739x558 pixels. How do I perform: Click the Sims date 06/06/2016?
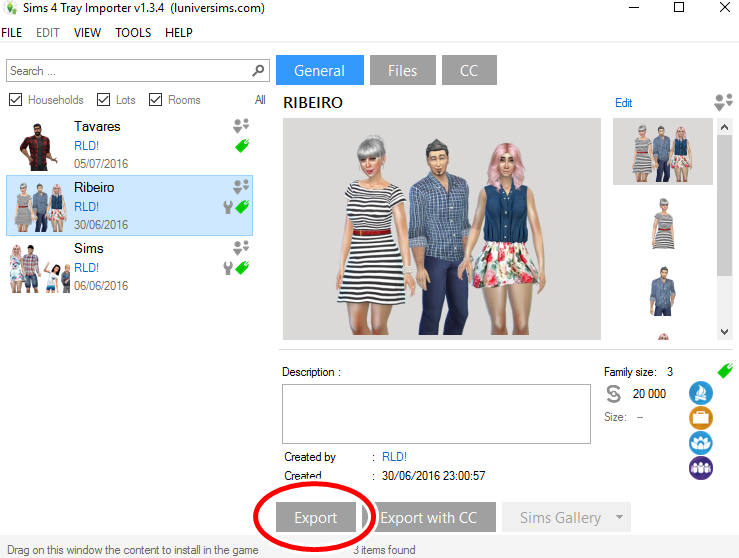101,286
